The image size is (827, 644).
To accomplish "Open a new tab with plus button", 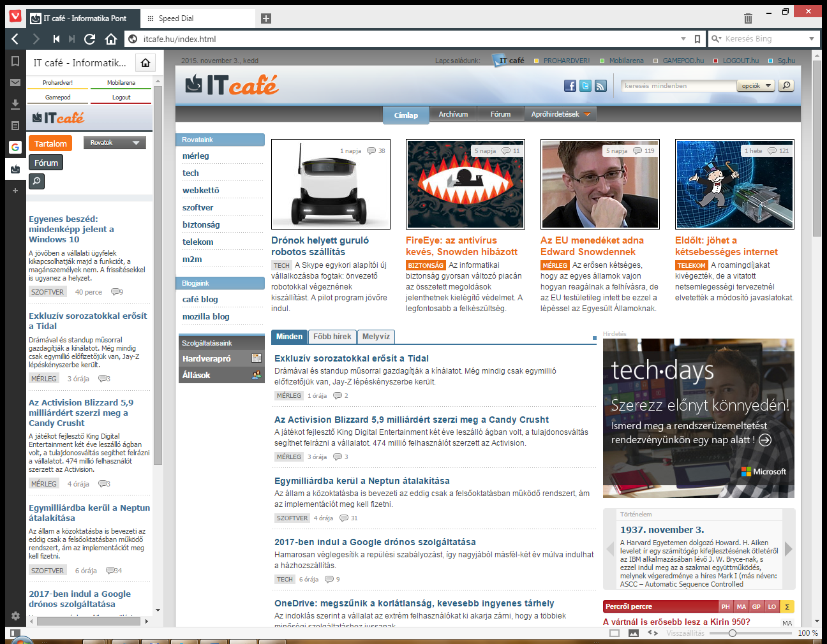I will (x=266, y=18).
